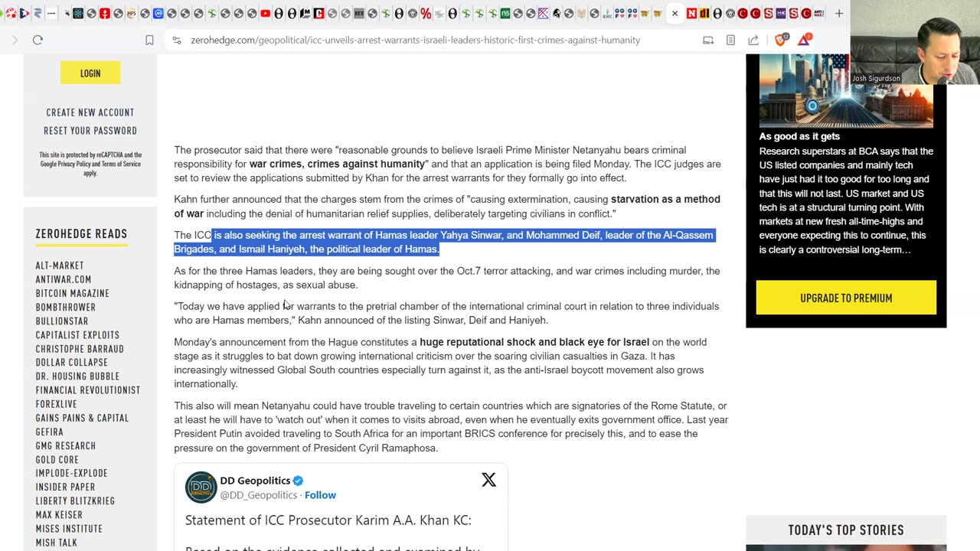Open DR. HOUSING BUBBLE link
This screenshot has width=980, height=551.
click(77, 377)
